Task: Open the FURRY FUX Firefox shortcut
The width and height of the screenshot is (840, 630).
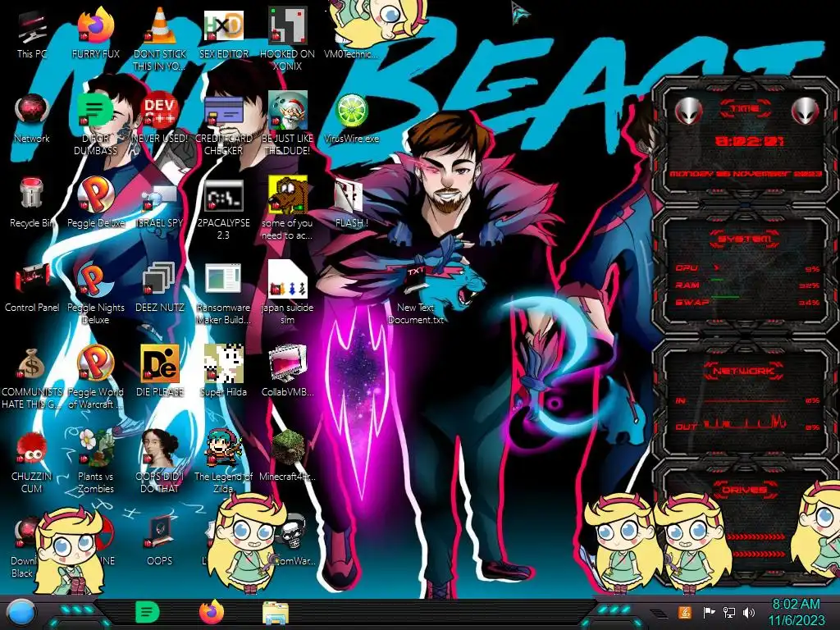Action: tap(96, 34)
